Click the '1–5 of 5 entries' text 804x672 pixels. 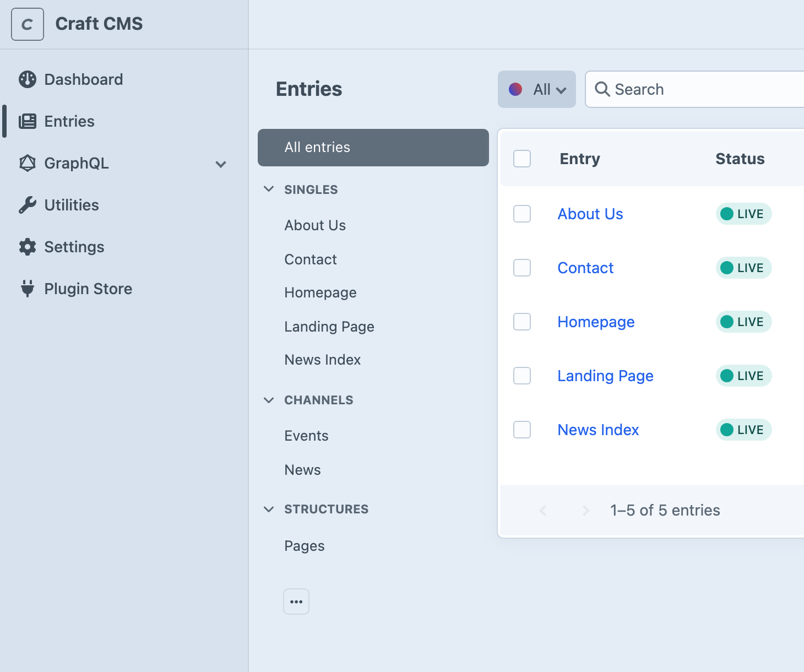click(x=665, y=511)
